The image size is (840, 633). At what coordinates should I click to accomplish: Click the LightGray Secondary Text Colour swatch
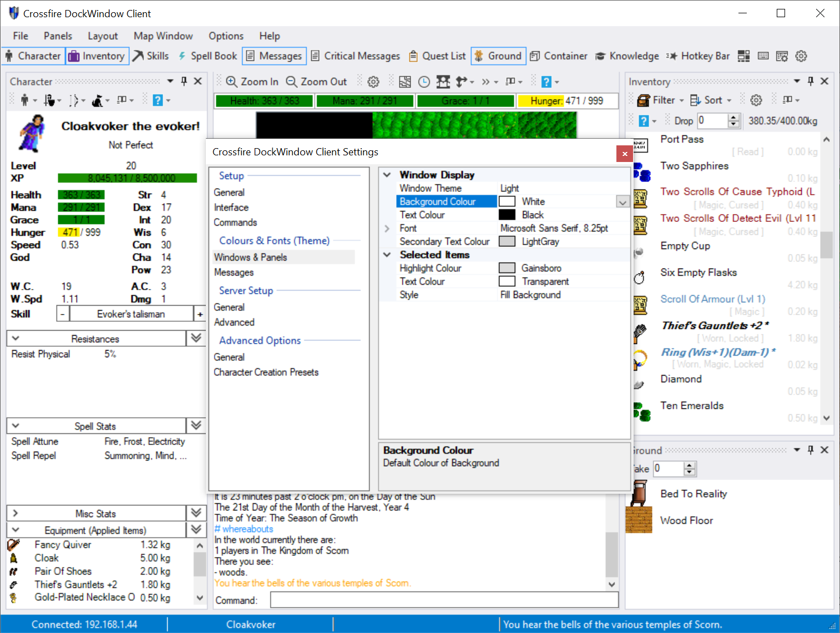click(507, 241)
